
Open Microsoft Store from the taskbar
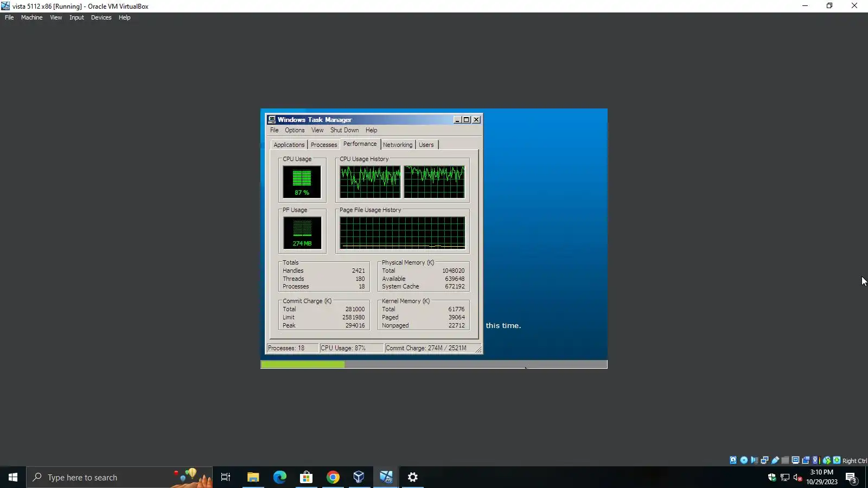[x=306, y=477]
